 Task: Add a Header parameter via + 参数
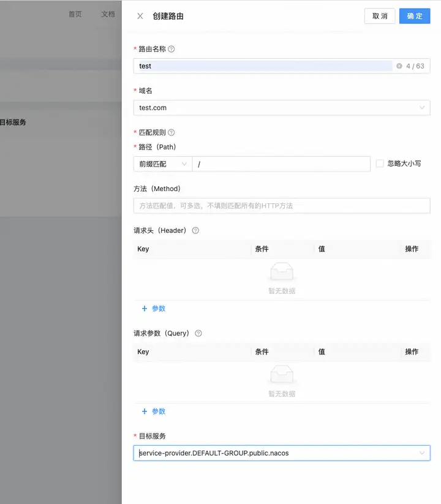(154, 309)
